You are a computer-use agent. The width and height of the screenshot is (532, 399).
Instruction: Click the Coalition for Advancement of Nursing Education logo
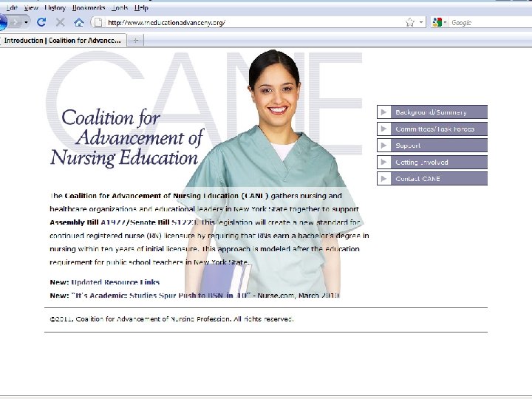click(x=127, y=138)
